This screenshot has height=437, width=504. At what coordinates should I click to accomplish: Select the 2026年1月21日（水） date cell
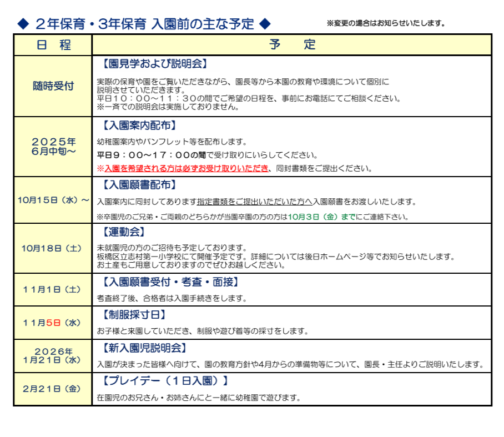click(53, 355)
